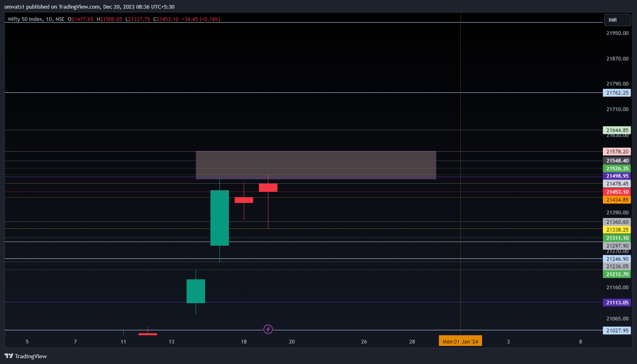Click the TradingView logo at bottom left
637x364 pixels.
coord(25,356)
